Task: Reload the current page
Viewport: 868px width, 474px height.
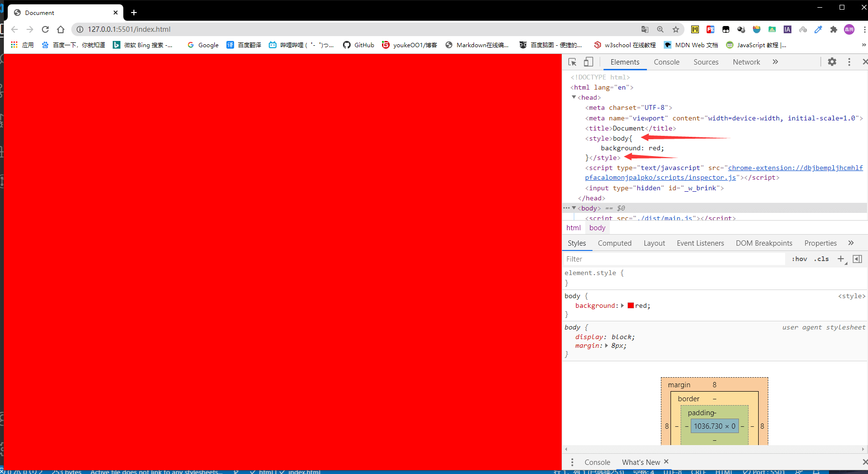Action: pos(45,29)
